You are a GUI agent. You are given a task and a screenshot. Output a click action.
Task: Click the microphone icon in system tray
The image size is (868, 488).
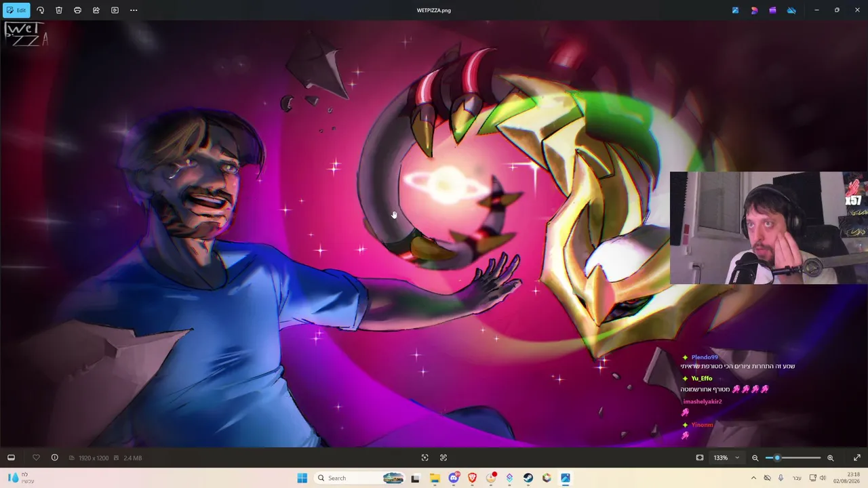click(781, 478)
